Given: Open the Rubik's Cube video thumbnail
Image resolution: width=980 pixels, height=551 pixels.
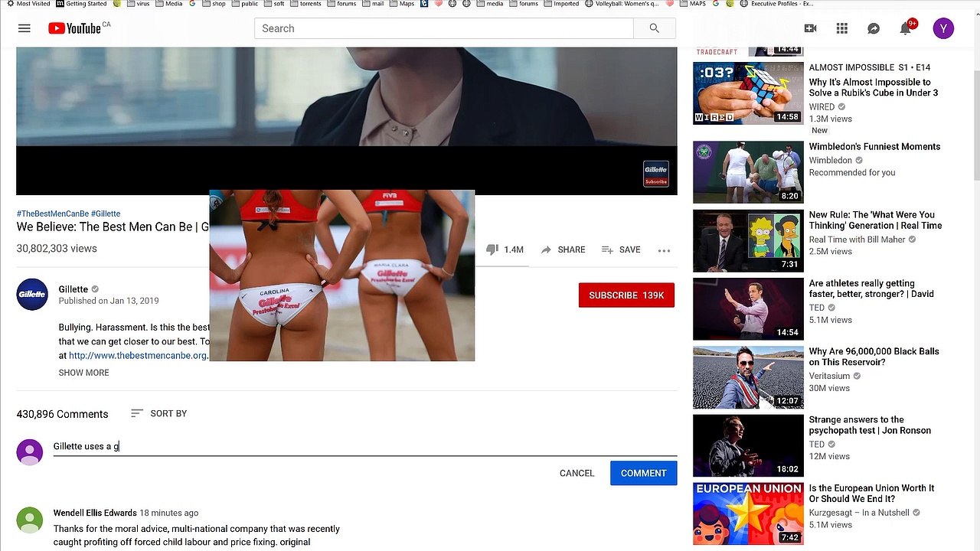Looking at the screenshot, I should point(748,93).
